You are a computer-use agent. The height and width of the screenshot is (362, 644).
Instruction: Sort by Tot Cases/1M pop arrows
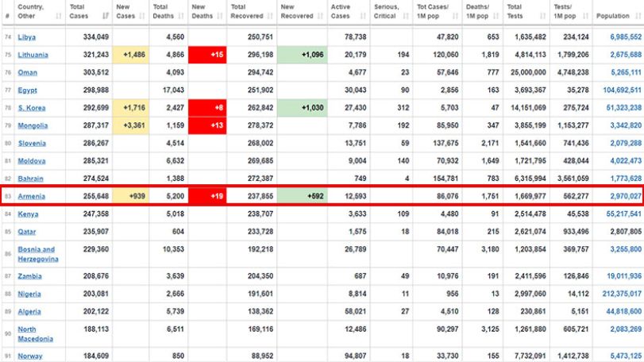[x=455, y=16]
